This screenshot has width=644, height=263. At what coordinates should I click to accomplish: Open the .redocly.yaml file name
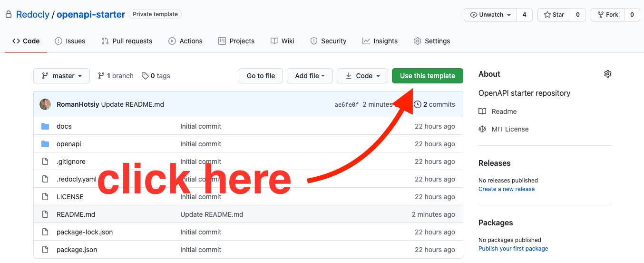[77, 179]
